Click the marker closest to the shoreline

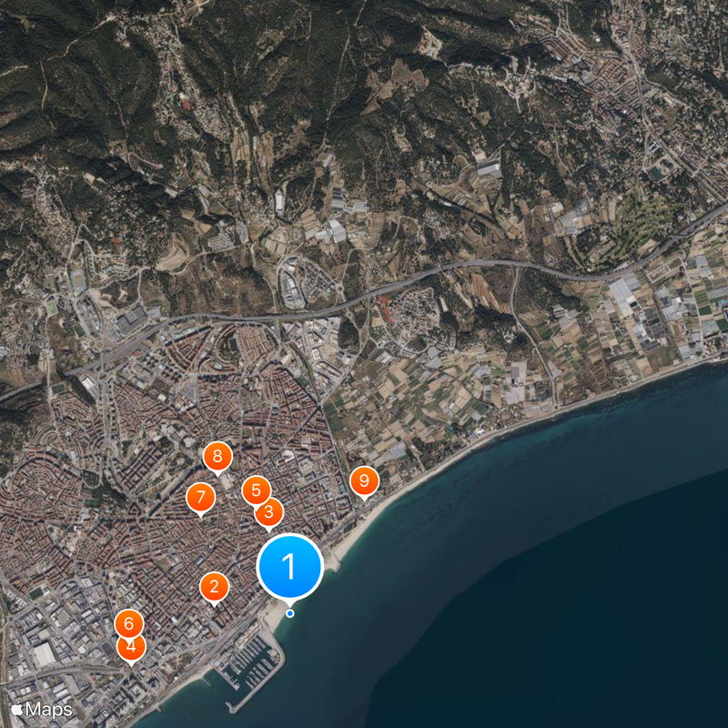(363, 478)
